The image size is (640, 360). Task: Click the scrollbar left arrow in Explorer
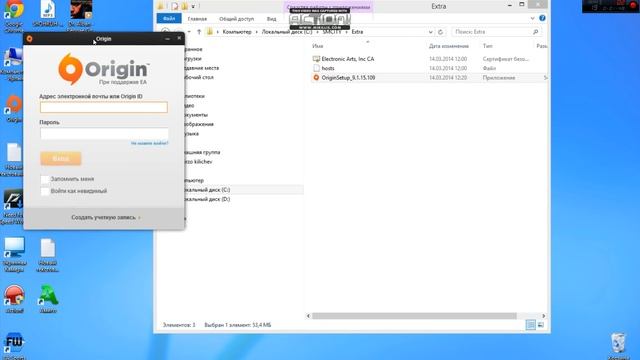point(308,316)
